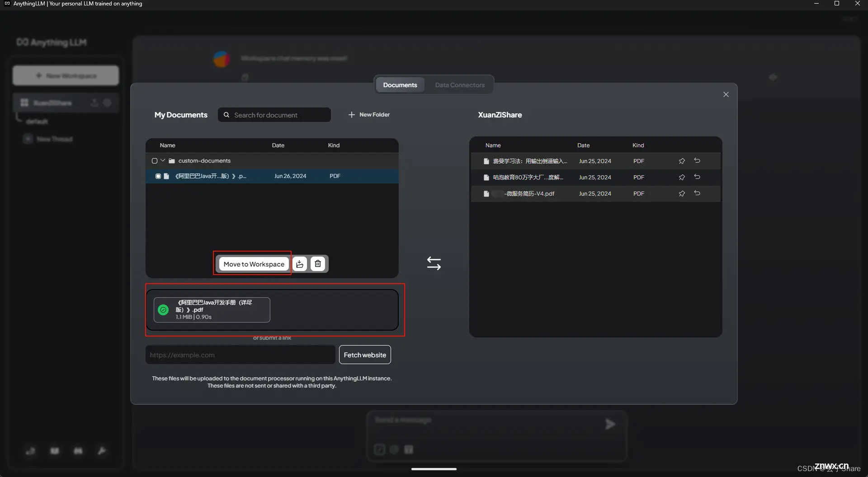Screen dimensions: 868x477
Task: Pin the 咕泡教育80万字 document
Action: [x=682, y=178]
